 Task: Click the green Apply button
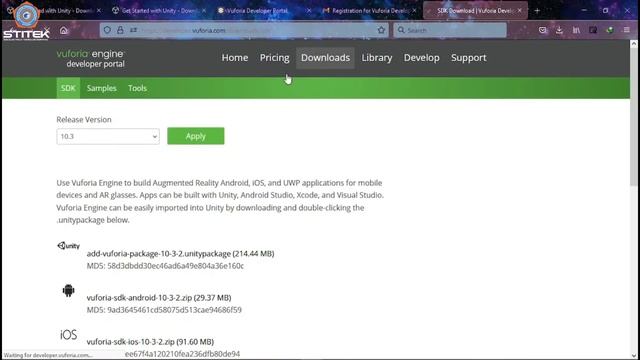(x=196, y=136)
